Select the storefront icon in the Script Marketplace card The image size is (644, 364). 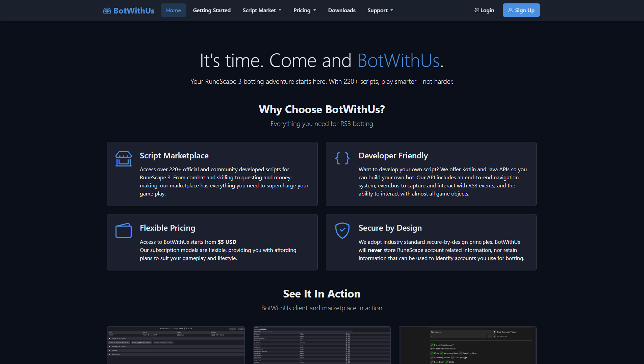(x=124, y=159)
